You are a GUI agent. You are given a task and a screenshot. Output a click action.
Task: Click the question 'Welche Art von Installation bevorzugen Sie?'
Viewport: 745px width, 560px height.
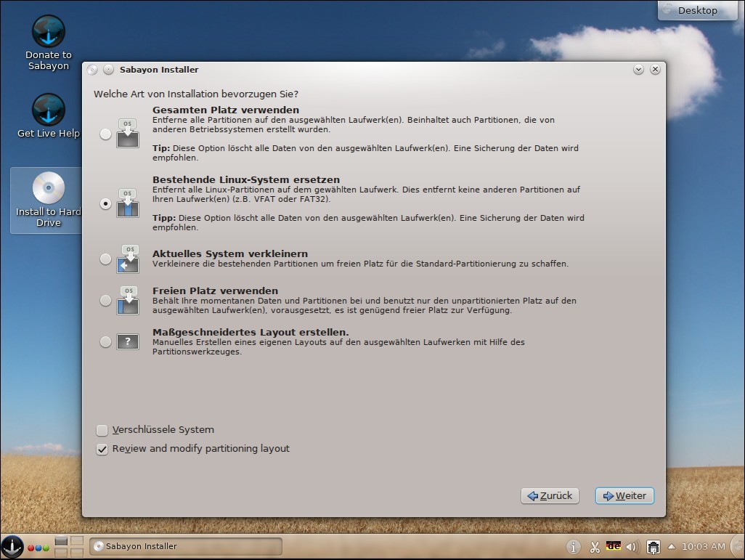196,94
